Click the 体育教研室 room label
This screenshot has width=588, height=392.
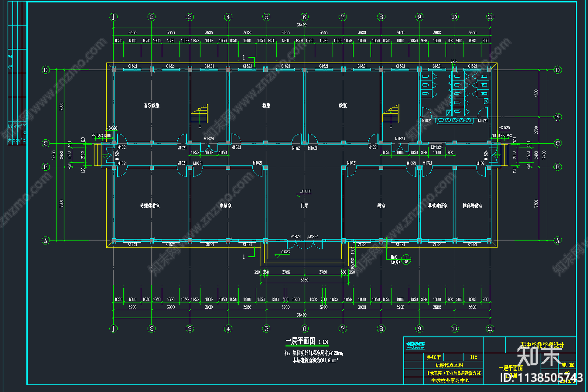pos(472,206)
